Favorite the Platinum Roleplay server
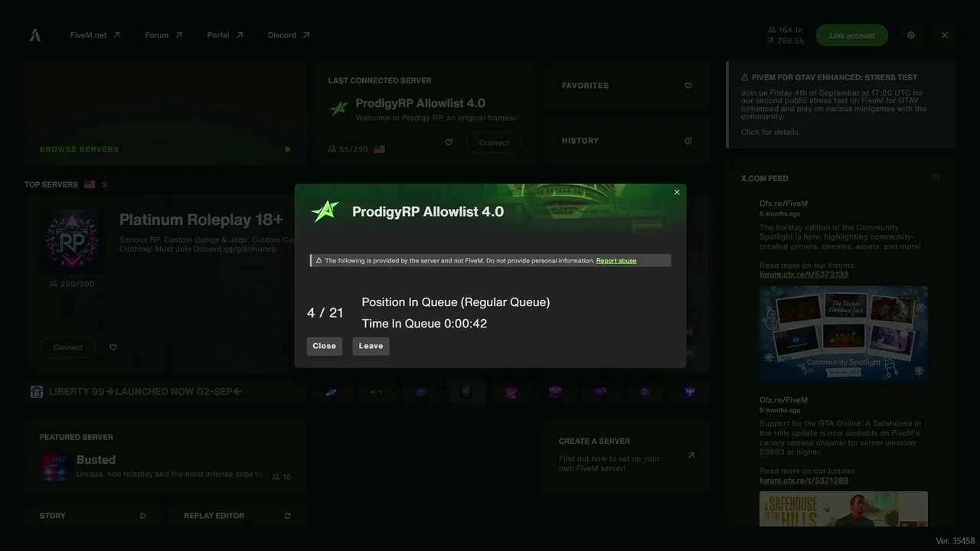Viewport: 980px width, 551px height. click(x=113, y=347)
